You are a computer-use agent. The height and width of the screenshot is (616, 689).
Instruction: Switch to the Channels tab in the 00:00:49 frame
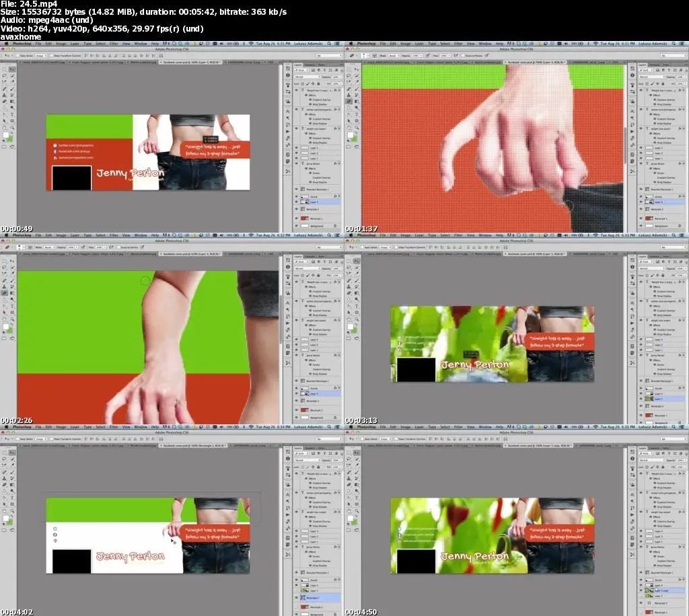[310, 65]
